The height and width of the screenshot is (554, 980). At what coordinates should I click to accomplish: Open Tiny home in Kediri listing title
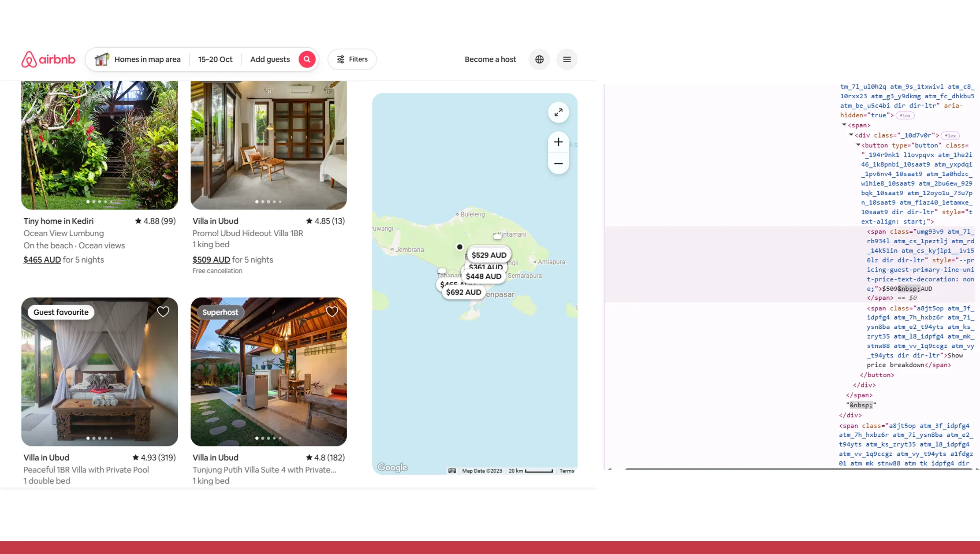(58, 221)
